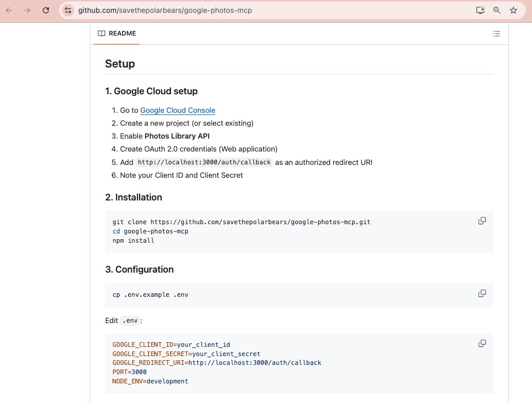Click the localhost:3000/auth/callback inline code
The image size is (532, 403).
(x=204, y=162)
